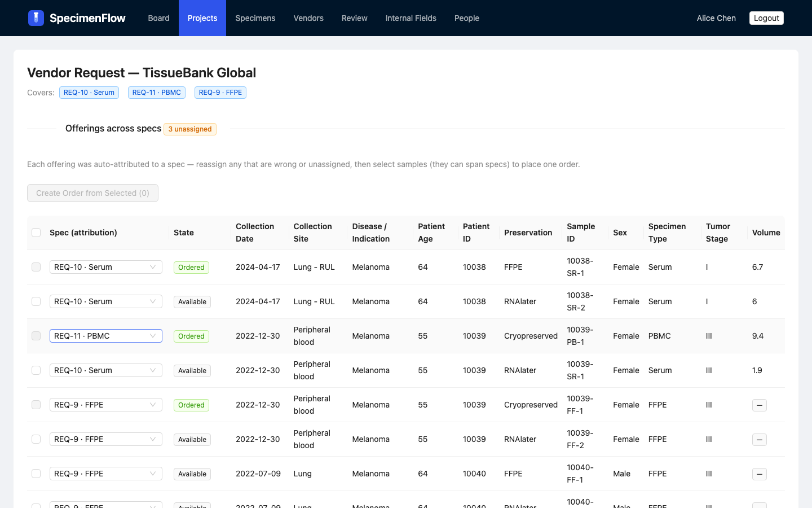Click Available state tag for 10039-FF-2
This screenshot has height=508, width=812.
tap(192, 440)
